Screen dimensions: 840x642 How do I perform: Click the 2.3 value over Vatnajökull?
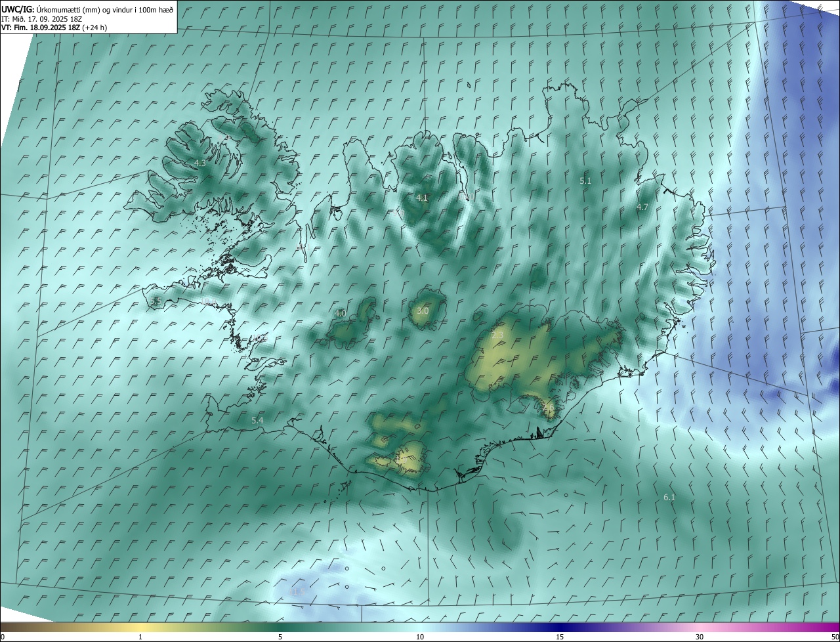click(497, 335)
